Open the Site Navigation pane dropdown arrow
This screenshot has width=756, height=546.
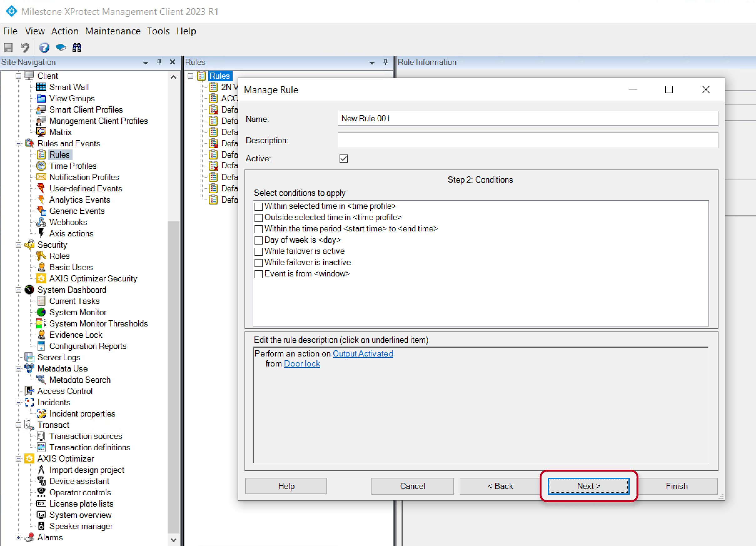click(x=146, y=63)
